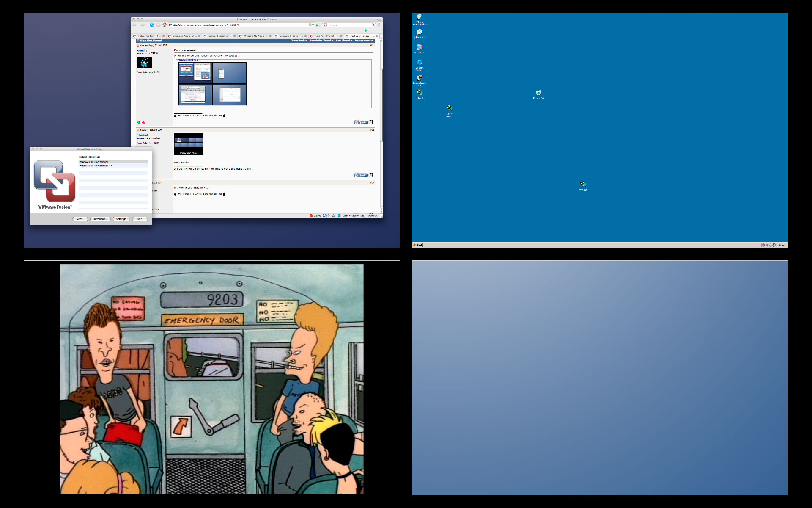Open My Documents icon on Windows desktop
812x508 pixels.
[x=420, y=34]
